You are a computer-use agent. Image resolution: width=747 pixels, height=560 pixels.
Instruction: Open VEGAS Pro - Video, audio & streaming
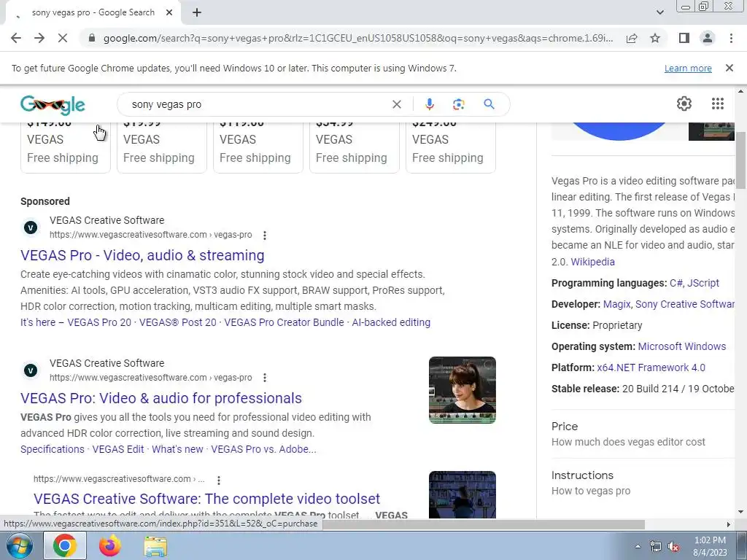coord(142,255)
